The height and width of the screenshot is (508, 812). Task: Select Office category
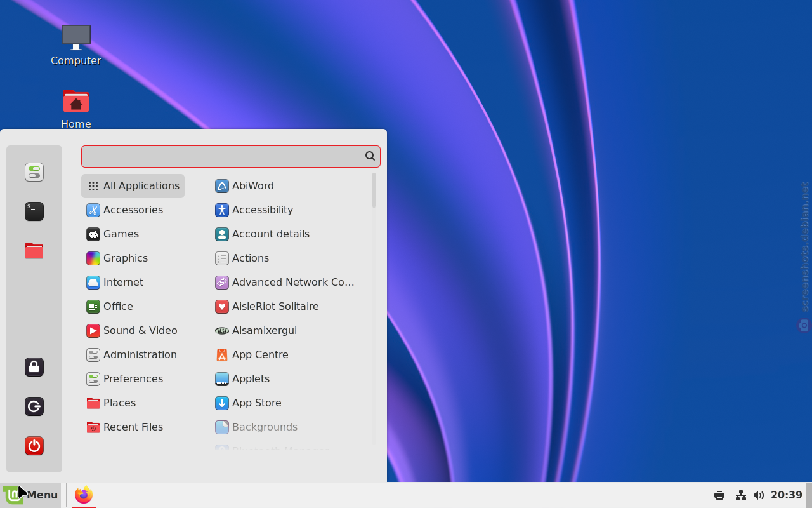(x=133, y=307)
